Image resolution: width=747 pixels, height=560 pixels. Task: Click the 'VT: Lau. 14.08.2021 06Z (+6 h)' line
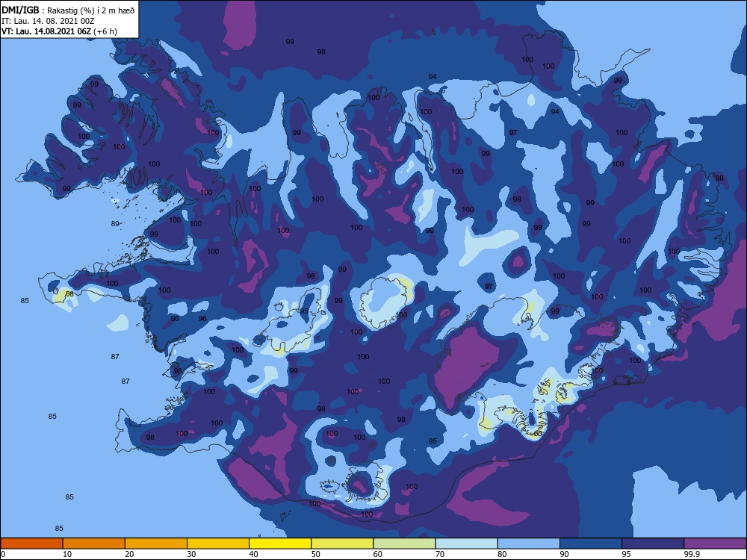(59, 31)
